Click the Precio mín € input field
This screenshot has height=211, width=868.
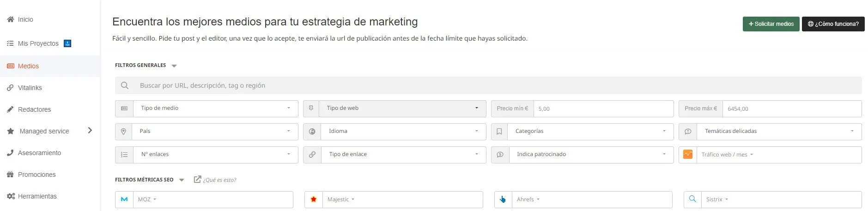click(603, 109)
